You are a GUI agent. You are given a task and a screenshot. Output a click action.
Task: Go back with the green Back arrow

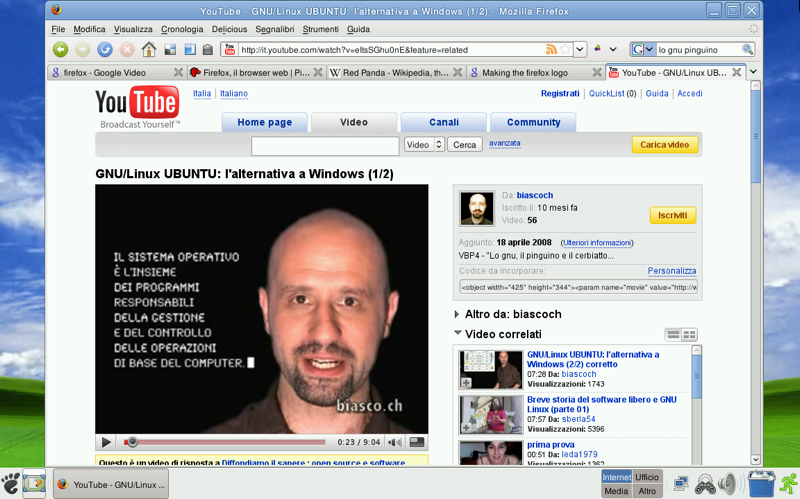60,49
